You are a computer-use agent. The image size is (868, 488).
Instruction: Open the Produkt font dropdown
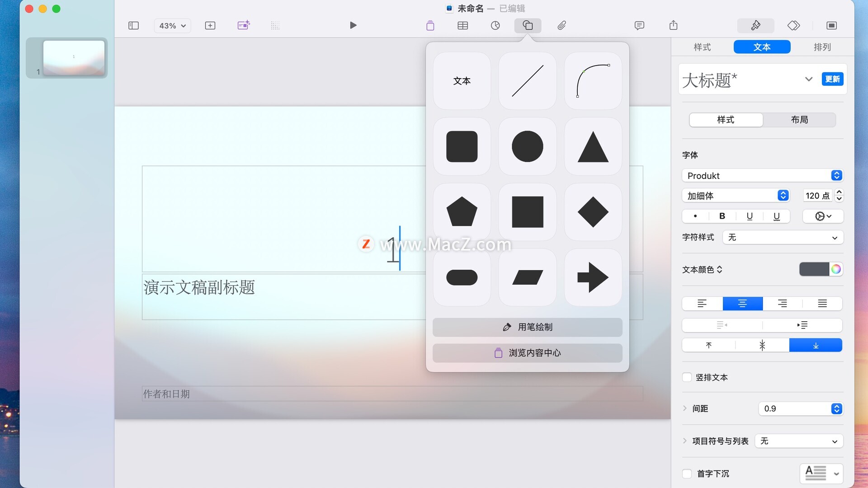(x=762, y=175)
